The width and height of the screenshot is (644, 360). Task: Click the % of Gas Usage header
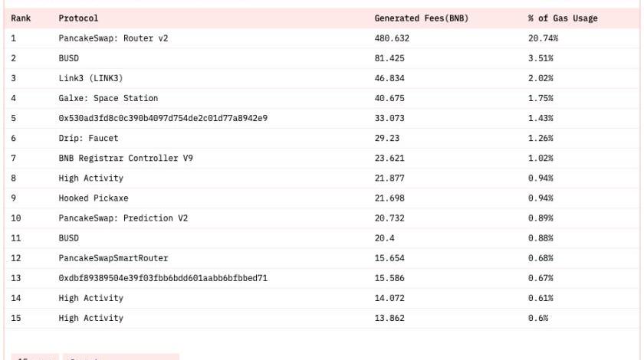point(563,18)
